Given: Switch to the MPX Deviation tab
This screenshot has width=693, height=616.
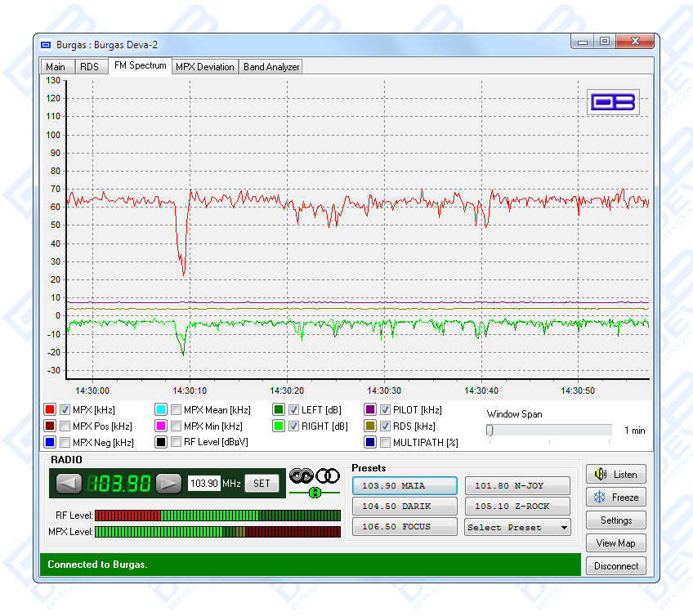Looking at the screenshot, I should click(x=205, y=67).
